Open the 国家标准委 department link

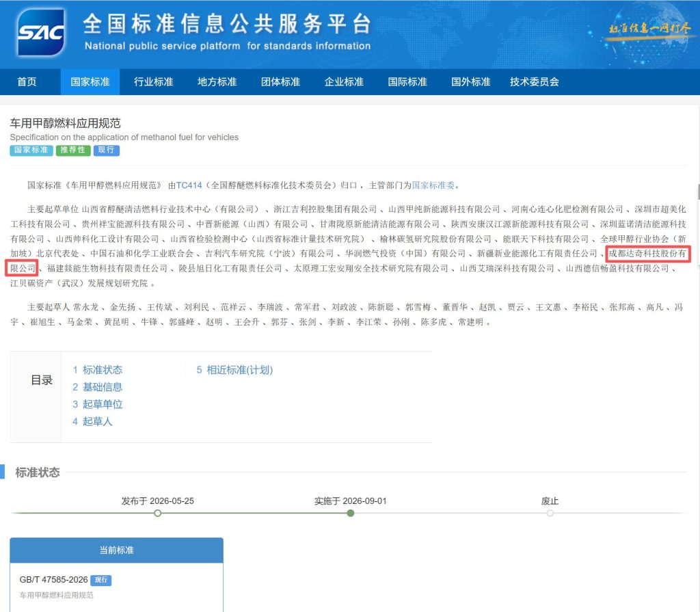(433, 185)
